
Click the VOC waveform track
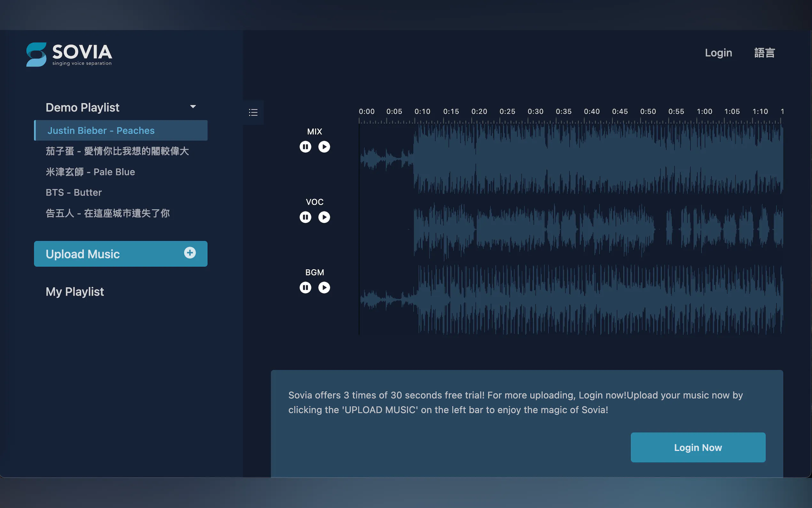point(571,229)
